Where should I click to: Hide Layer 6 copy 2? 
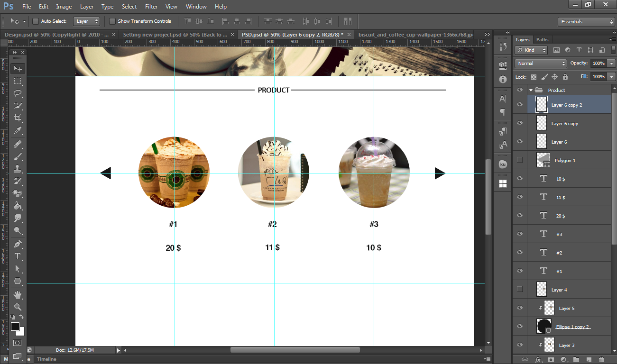click(520, 105)
